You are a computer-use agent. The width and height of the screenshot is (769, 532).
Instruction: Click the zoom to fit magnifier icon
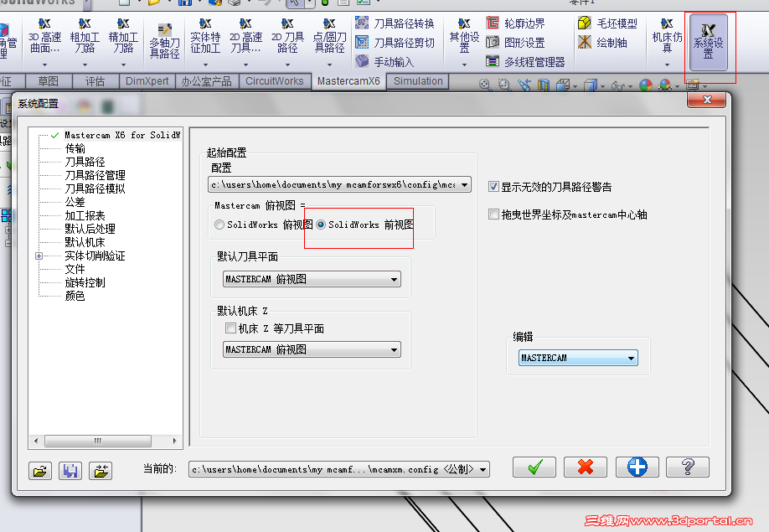click(x=485, y=85)
